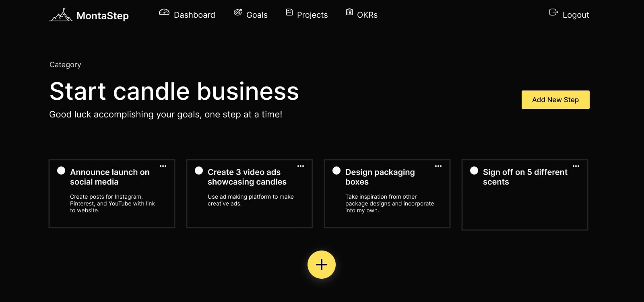
Task: Open the Projects navigation item
Action: click(x=312, y=15)
